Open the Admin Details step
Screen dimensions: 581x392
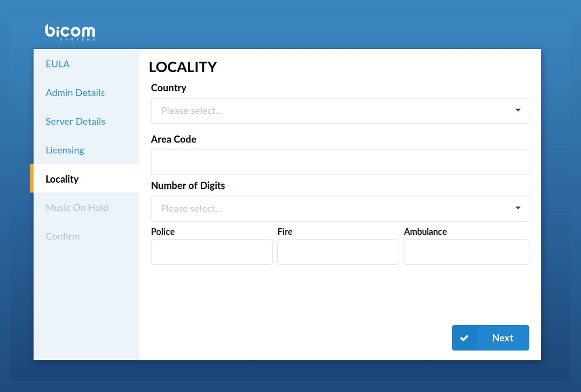[x=75, y=93]
